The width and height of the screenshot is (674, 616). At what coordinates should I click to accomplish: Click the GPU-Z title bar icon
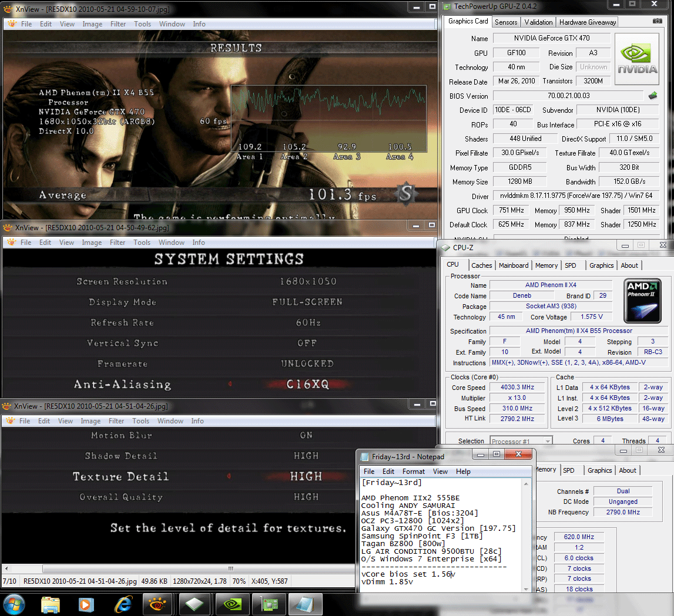click(447, 6)
